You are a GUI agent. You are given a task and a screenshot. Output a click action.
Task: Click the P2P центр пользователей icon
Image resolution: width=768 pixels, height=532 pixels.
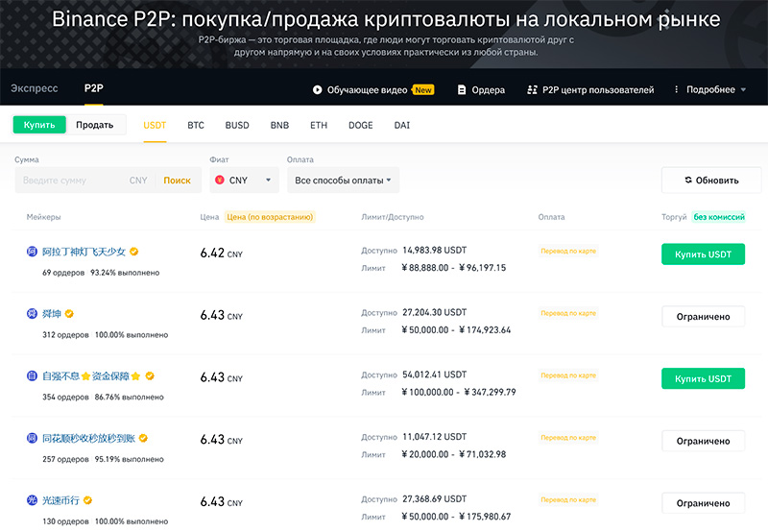[x=534, y=89]
